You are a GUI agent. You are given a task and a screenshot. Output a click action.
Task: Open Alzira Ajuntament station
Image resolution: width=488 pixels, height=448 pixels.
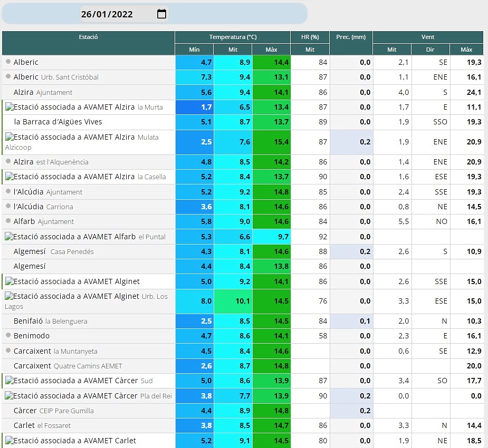pos(43,92)
